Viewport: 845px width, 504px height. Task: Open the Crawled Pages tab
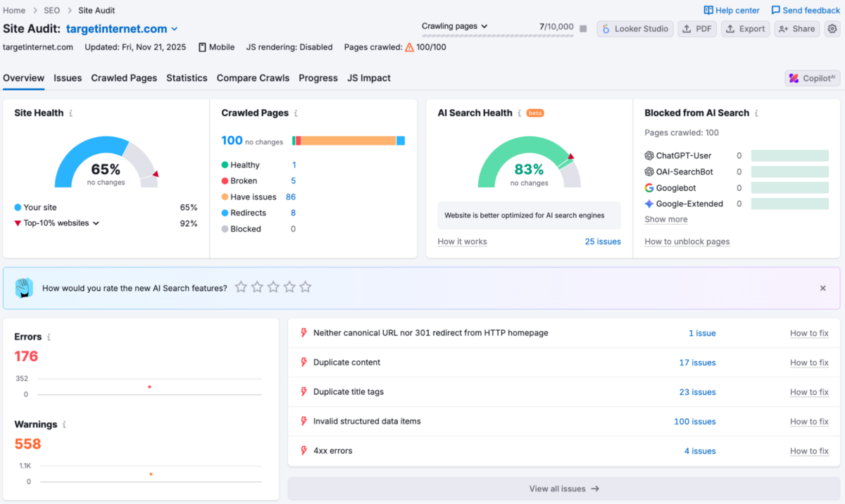coord(124,78)
